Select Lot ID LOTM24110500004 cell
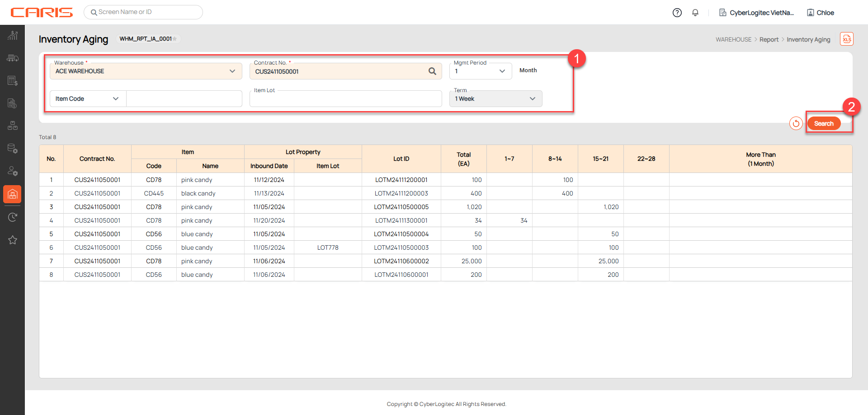The height and width of the screenshot is (415, 868). pos(401,234)
